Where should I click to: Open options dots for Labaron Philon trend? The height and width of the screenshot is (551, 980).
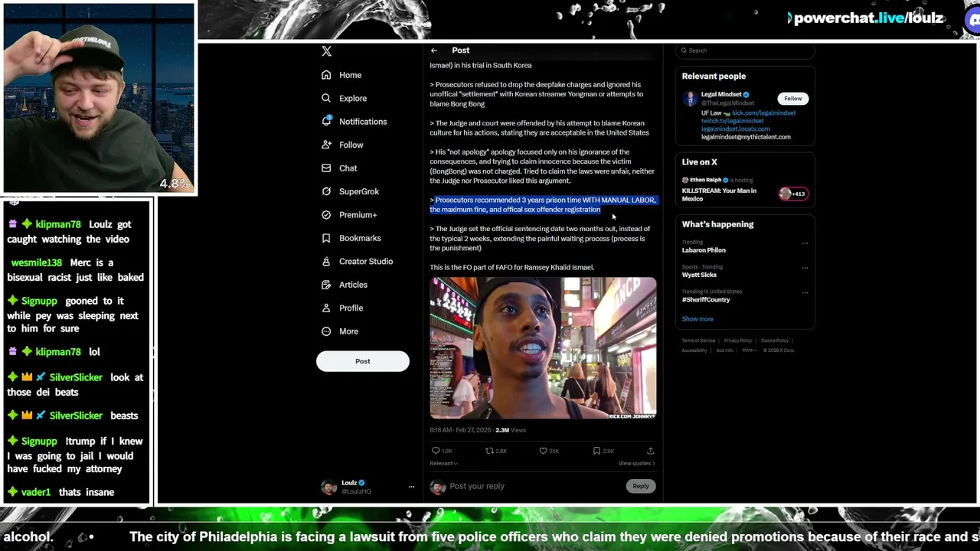805,243
